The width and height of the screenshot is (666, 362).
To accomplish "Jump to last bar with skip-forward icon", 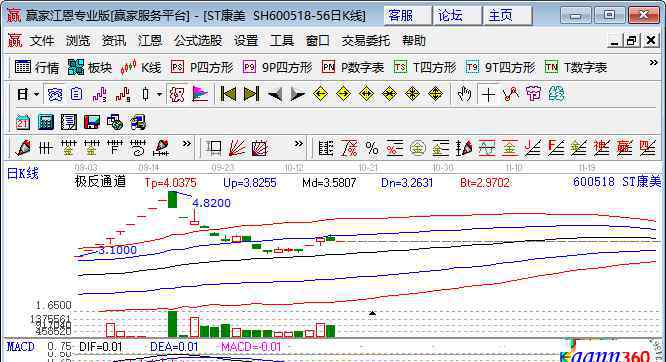I will (251, 94).
